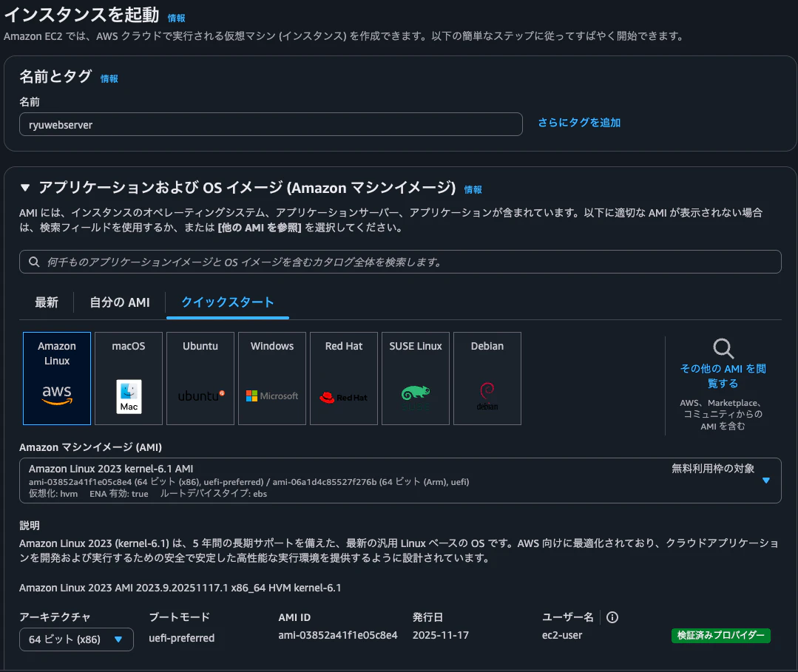Pick the Ubuntu AMI tile
This screenshot has width=798, height=672.
[x=200, y=379]
